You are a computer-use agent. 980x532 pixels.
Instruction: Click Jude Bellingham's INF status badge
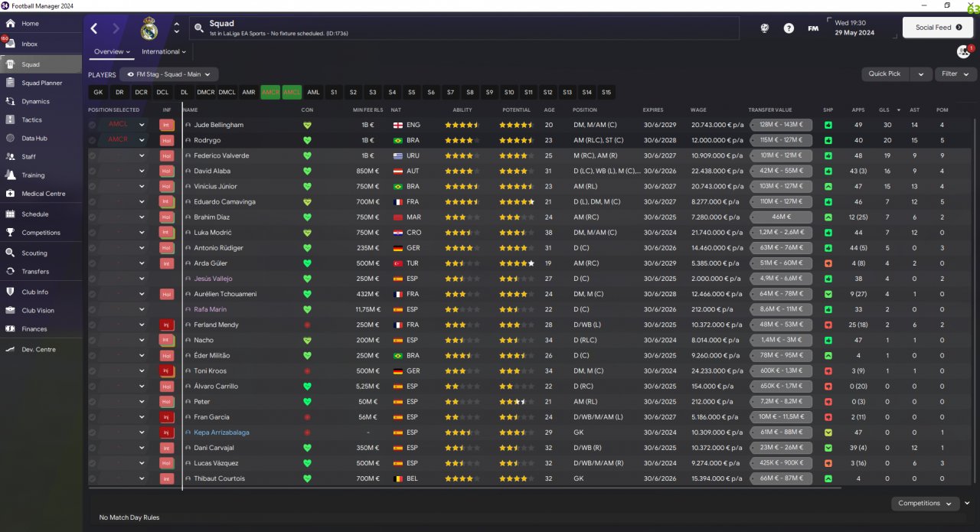(x=167, y=125)
